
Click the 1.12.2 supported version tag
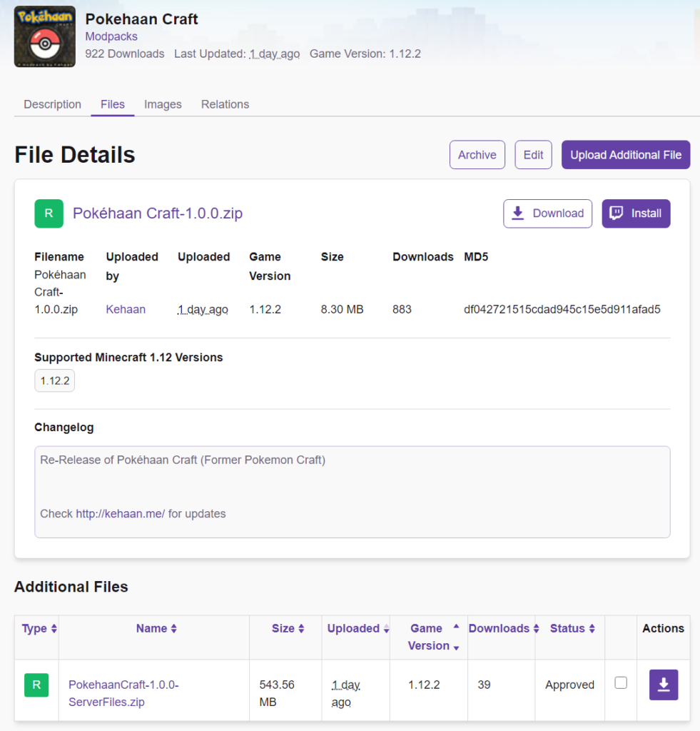[54, 381]
